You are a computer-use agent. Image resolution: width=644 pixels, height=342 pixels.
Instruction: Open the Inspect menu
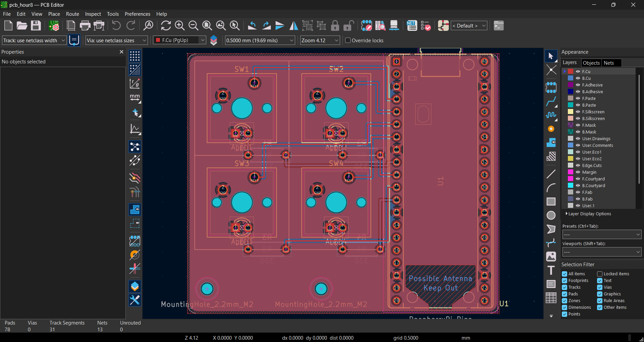pyautogui.click(x=93, y=14)
